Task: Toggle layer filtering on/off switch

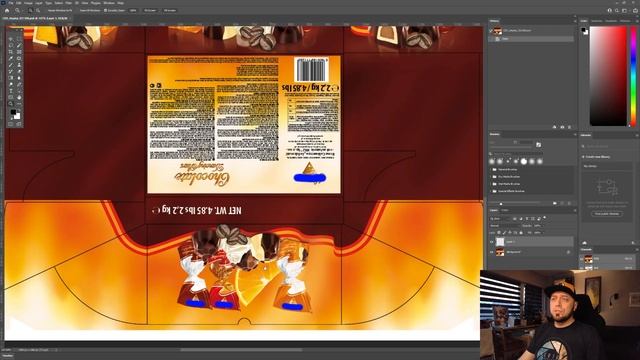Action: point(544,217)
